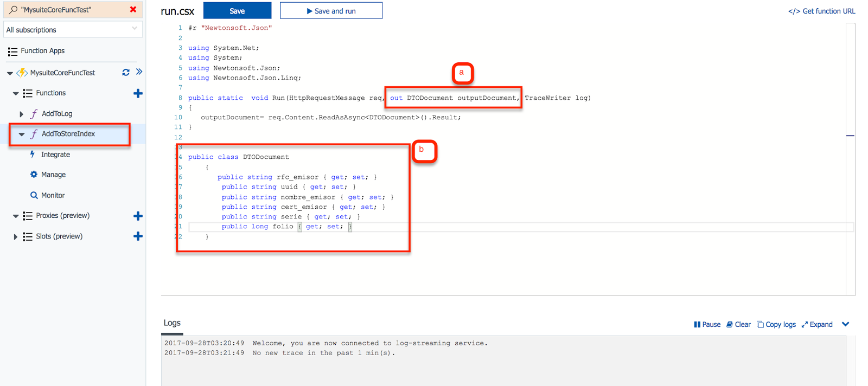
Task: Click the rfc_emisor property line
Action: [297, 177]
